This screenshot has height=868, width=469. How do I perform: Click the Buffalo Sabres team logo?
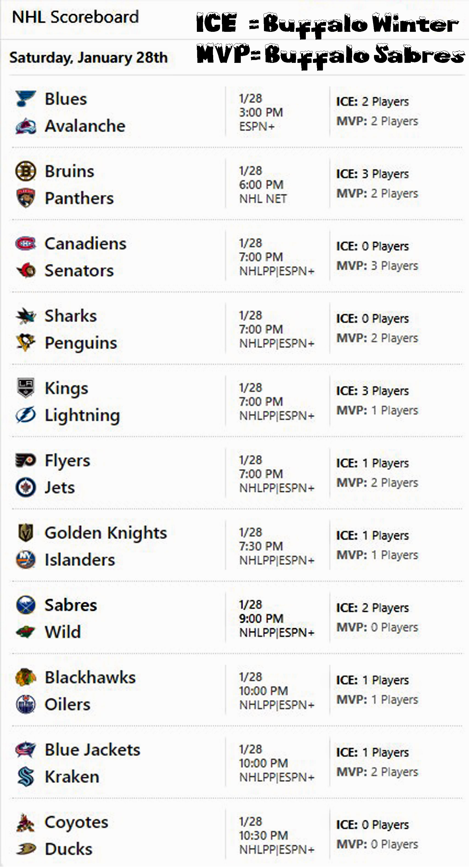(25, 605)
